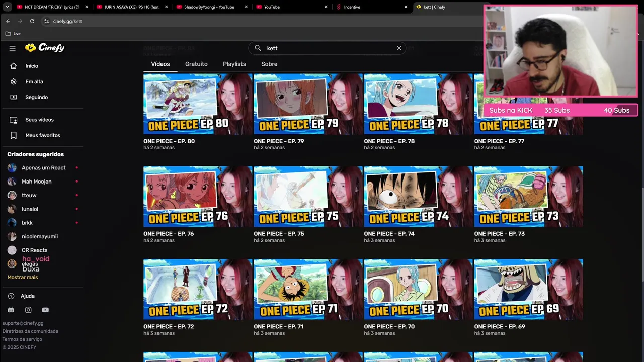Switch to the Sobre tab
Viewport: 644px width, 362px height.
point(269,64)
